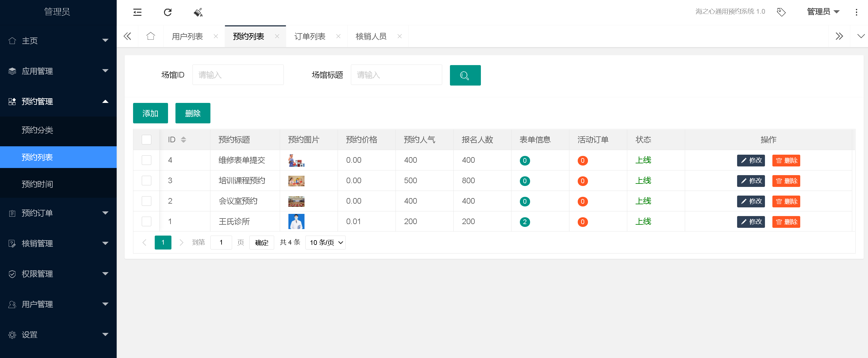Click the home tab icon
Image resolution: width=868 pixels, height=358 pixels.
point(151,36)
